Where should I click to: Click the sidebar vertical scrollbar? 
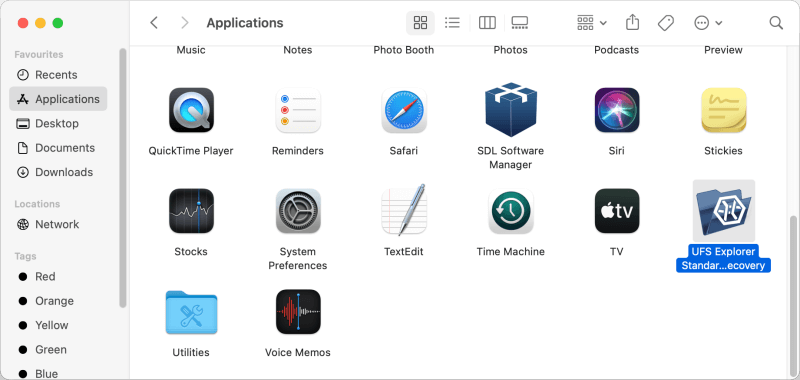coord(122,178)
